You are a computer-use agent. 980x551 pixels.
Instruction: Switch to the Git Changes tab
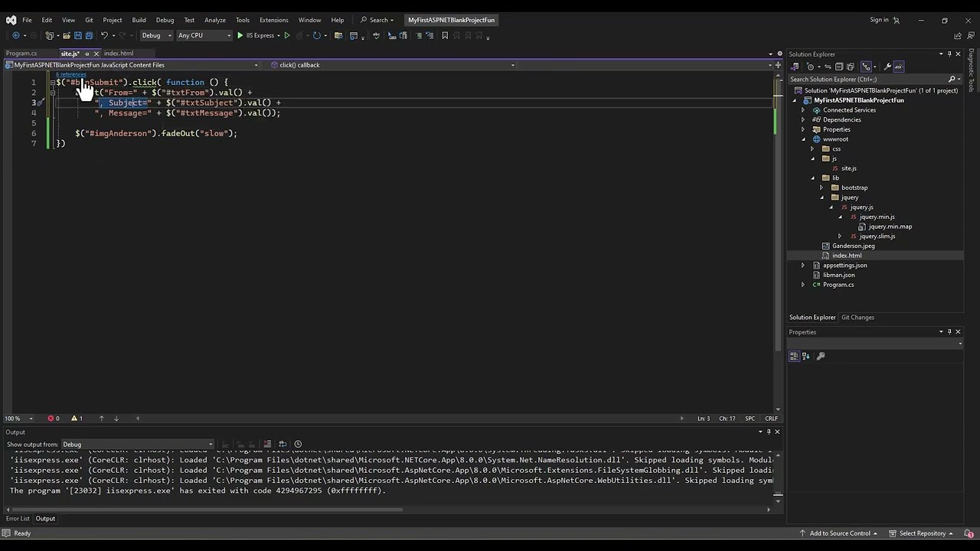[x=857, y=318]
